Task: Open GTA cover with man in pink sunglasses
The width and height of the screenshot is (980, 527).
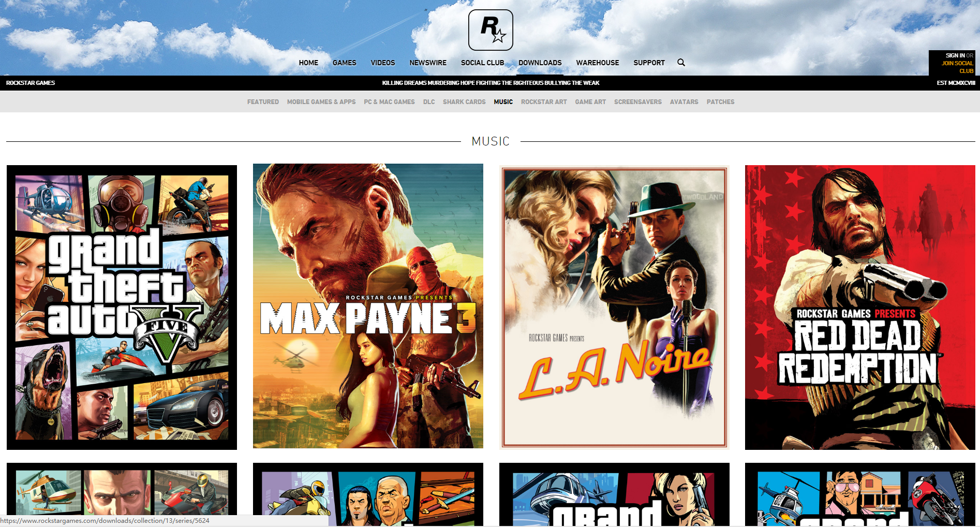Action: [x=860, y=494]
